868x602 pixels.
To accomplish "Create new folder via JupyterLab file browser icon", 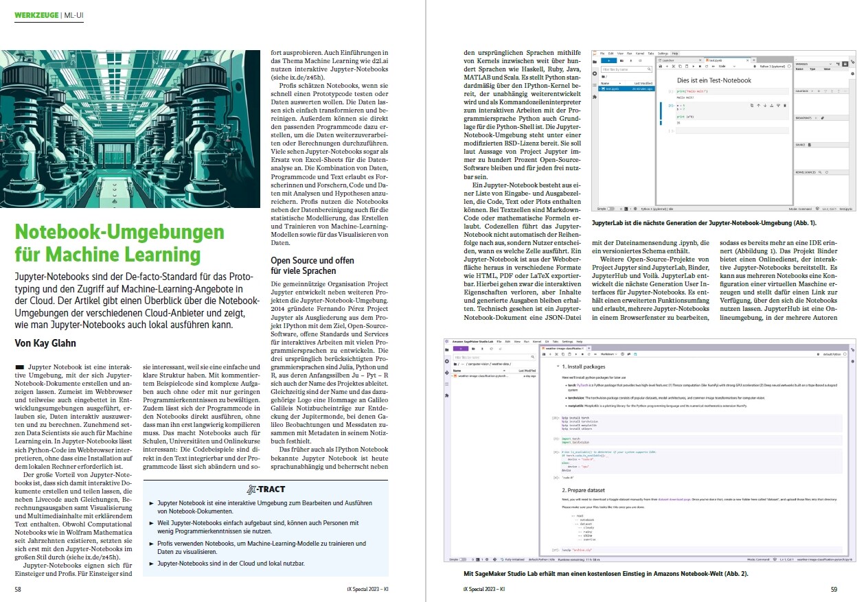I will (x=621, y=61).
